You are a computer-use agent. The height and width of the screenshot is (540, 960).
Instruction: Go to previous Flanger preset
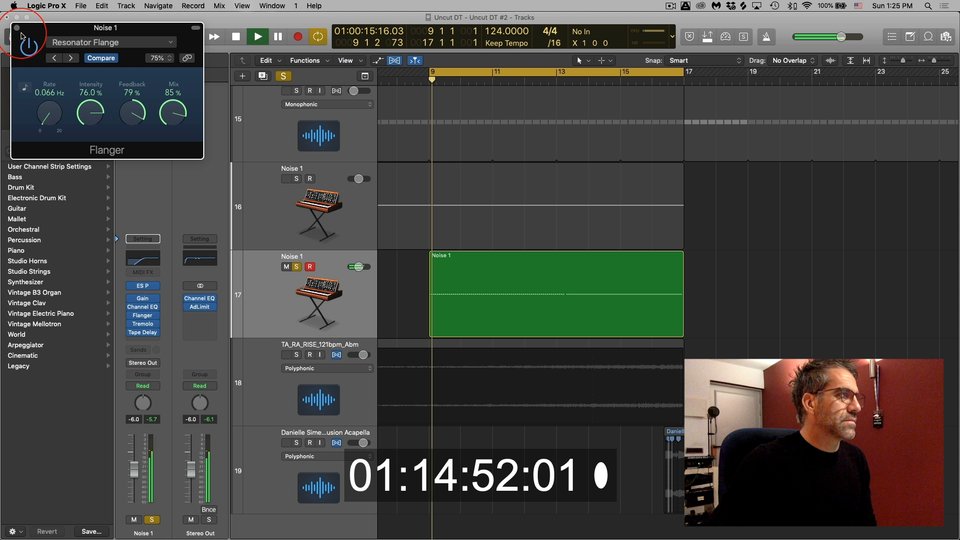tap(54, 58)
